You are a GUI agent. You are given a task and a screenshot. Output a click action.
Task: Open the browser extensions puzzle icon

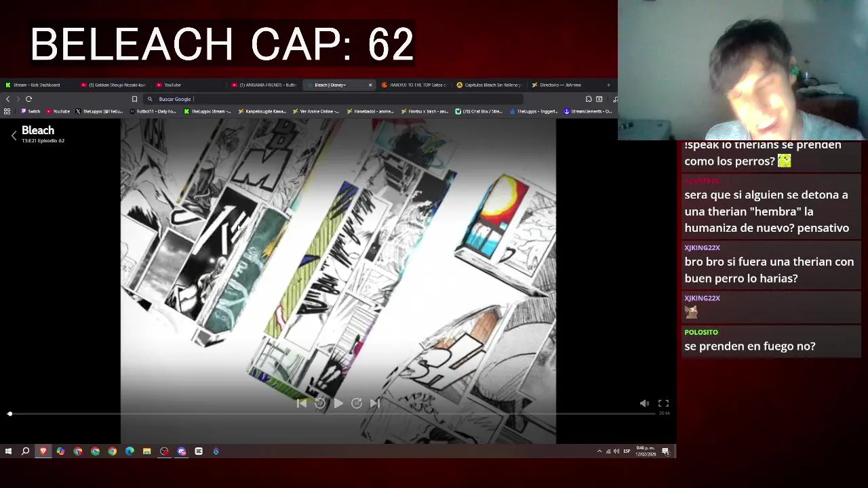click(x=589, y=99)
